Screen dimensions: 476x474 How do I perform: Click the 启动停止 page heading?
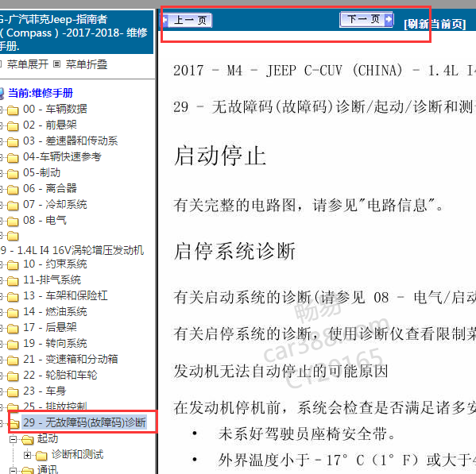click(220, 156)
